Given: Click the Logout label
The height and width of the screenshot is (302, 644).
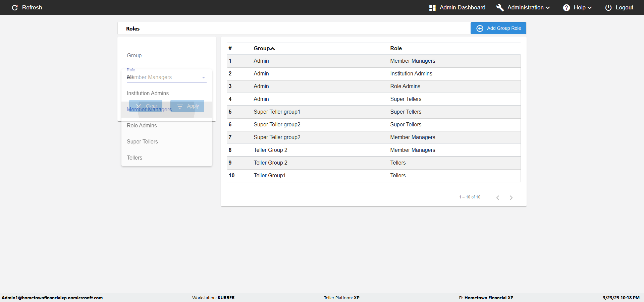Looking at the screenshot, I should [624, 7].
